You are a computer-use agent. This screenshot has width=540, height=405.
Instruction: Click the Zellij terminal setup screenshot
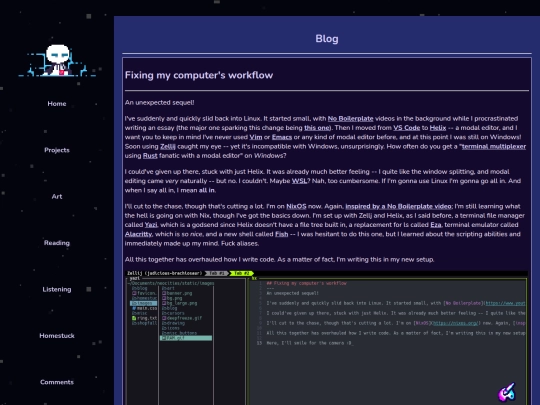326,338
